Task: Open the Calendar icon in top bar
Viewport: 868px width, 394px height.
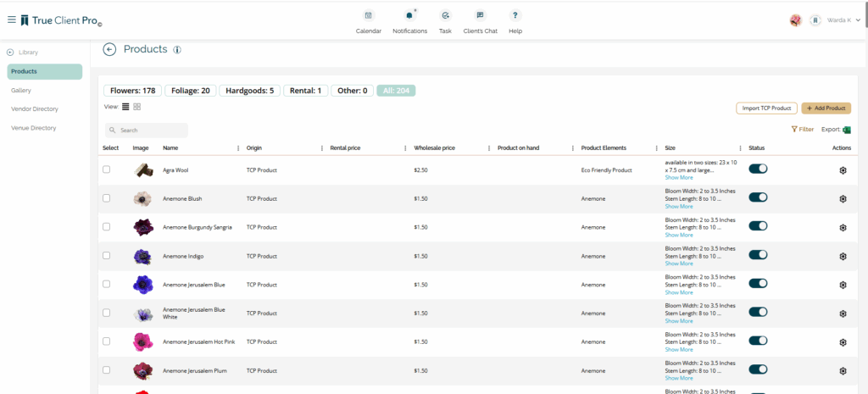Action: [368, 15]
